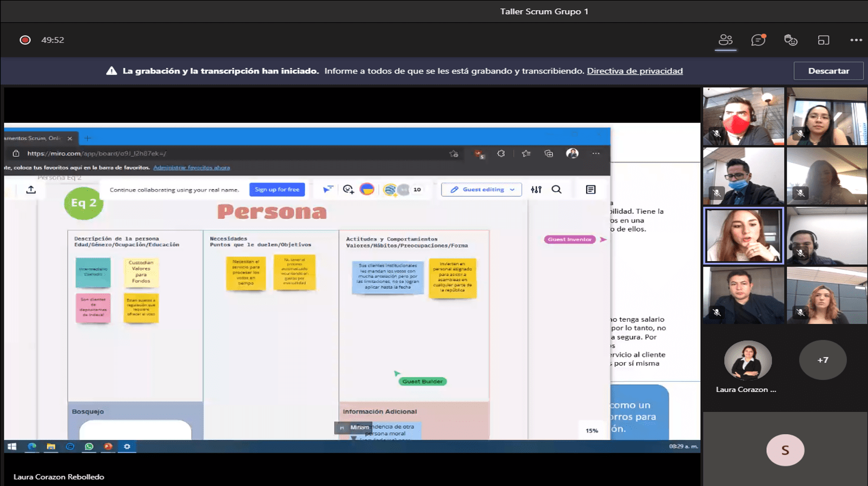
Task: Expand the +7 additional participants overflow
Action: (823, 360)
